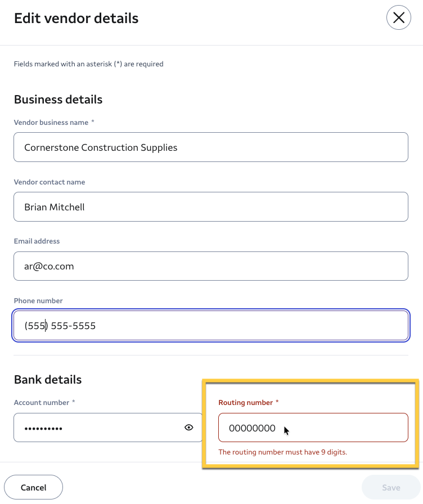
Task: Click the Phone number label
Action: tap(38, 300)
